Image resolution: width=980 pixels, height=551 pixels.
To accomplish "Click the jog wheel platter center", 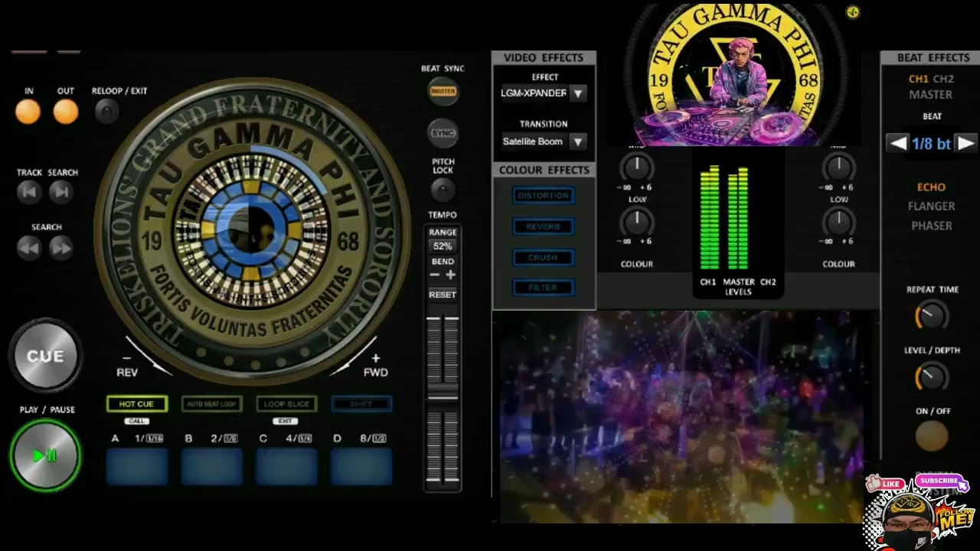I will (252, 230).
